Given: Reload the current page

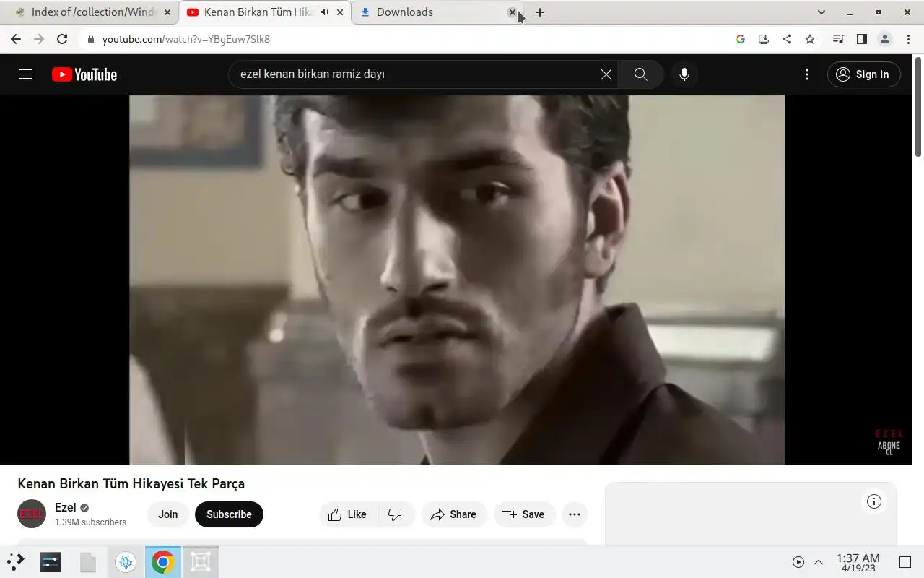Looking at the screenshot, I should pyautogui.click(x=62, y=39).
